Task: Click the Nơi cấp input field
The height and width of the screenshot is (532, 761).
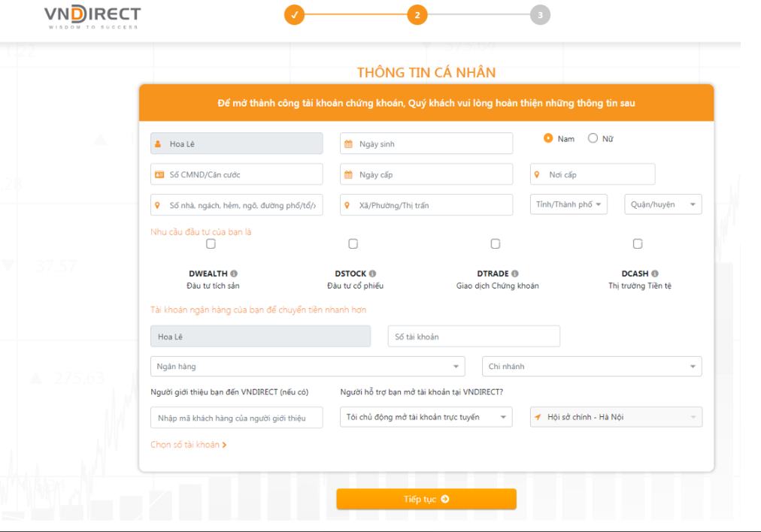Action: (x=592, y=174)
